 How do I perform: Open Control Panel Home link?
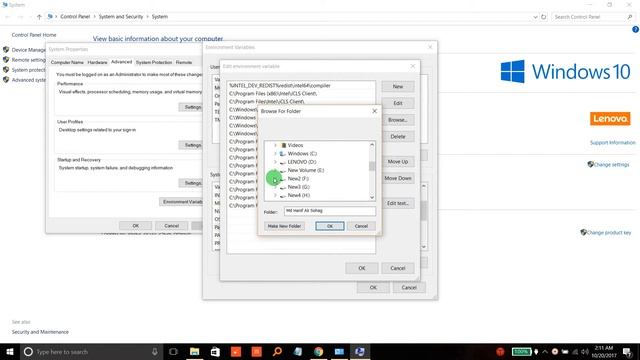coord(34,35)
